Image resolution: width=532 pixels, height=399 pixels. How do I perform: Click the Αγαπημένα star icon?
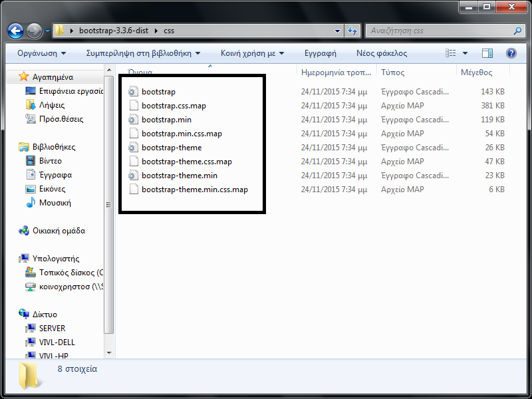pos(23,76)
